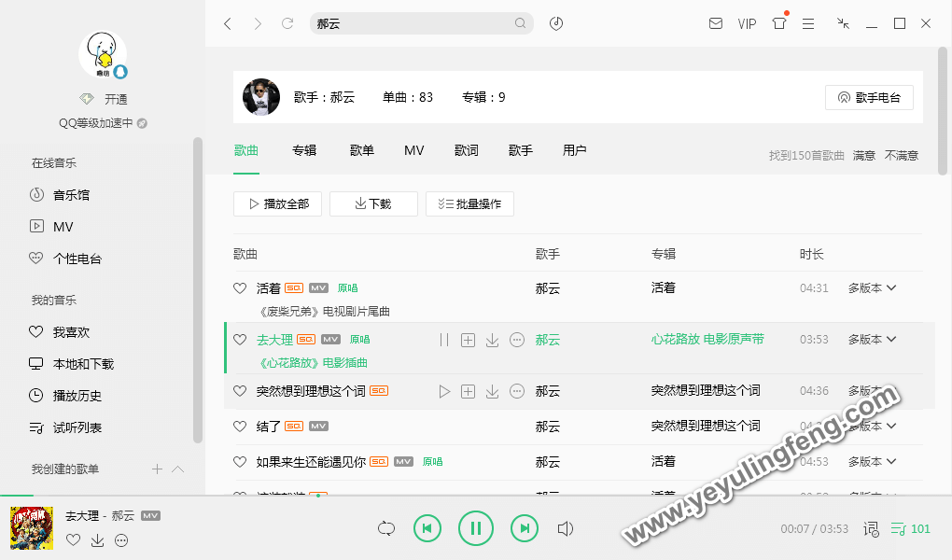
Task: Switch to 歌手 tab
Action: [x=520, y=150]
